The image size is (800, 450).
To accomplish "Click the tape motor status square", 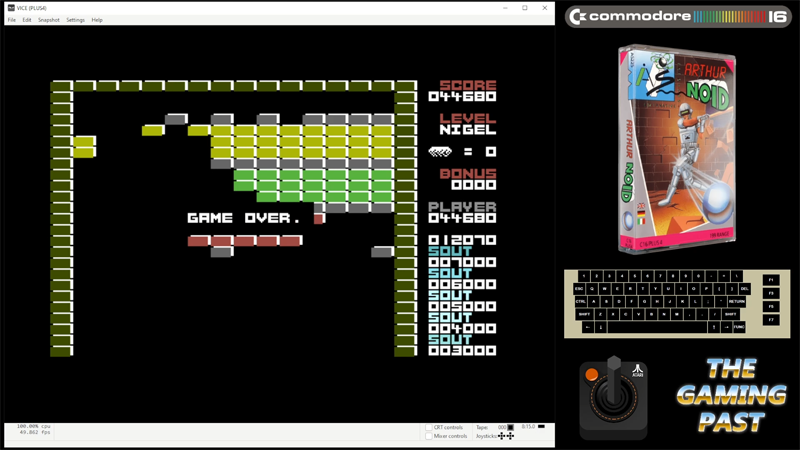I will 510,428.
